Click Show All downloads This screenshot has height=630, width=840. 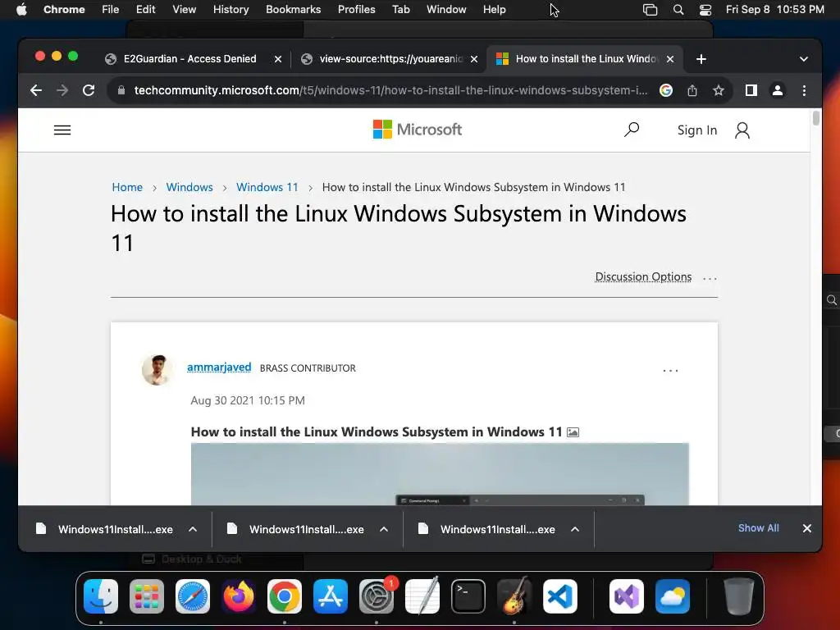(x=759, y=528)
